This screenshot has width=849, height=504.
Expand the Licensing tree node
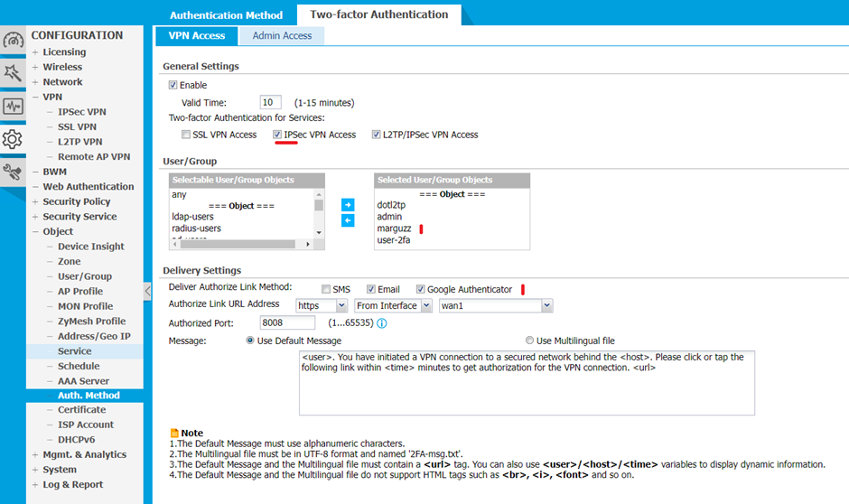35,52
